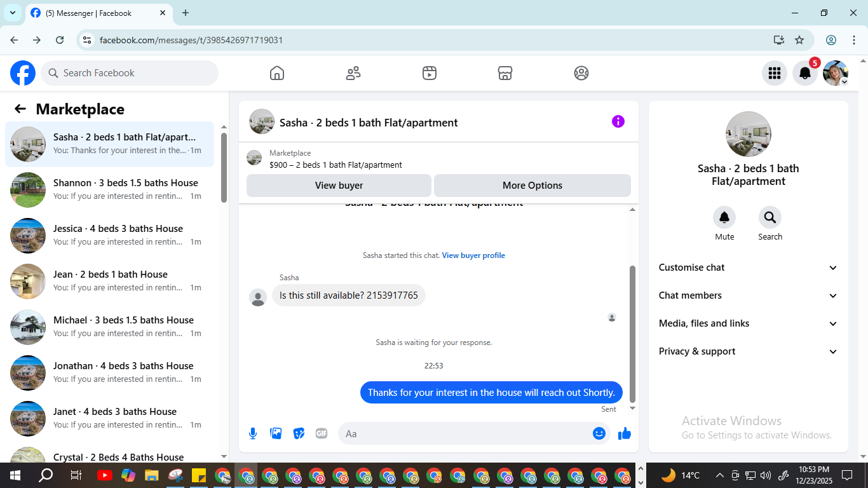868x488 pixels.
Task: Mute this conversation with bell icon
Action: 724,218
